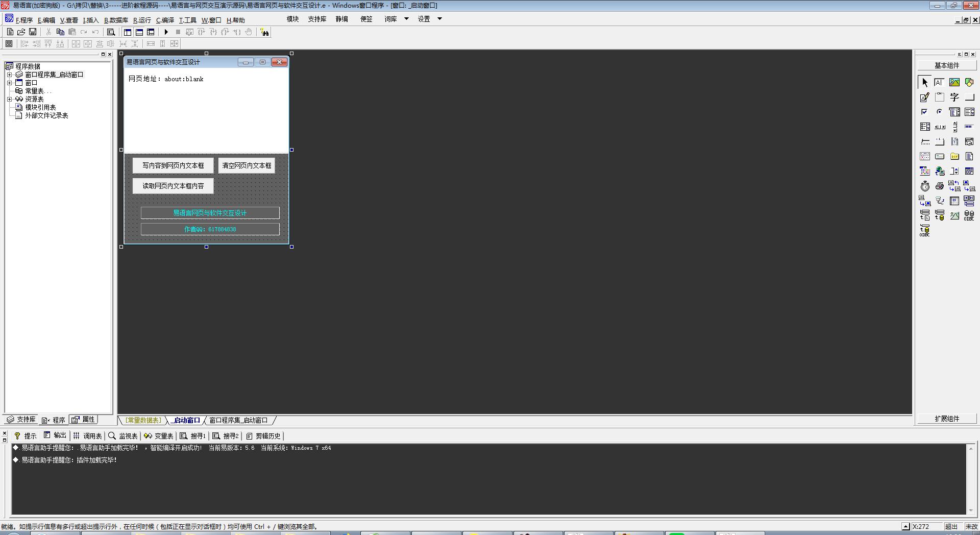The image size is (980, 535).
Task: Select the progress bar component icon
Action: pos(969,127)
